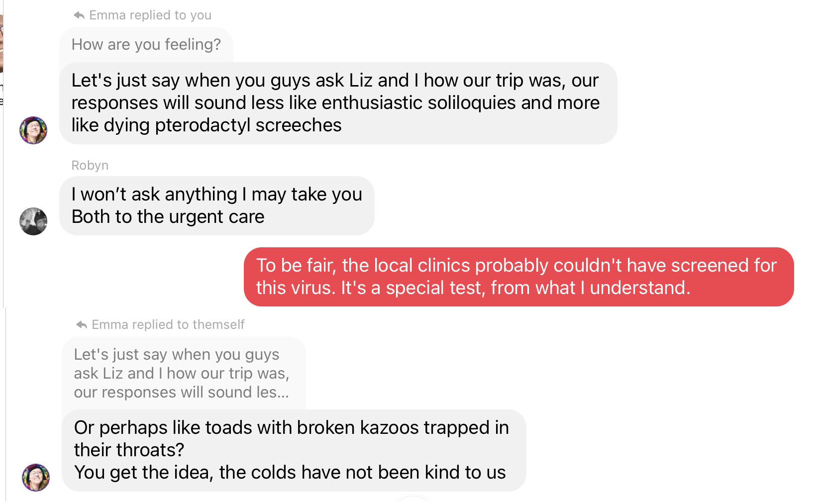Open Robyn's black-and-white profile picture
This screenshot has width=818, height=504.
coord(33,221)
